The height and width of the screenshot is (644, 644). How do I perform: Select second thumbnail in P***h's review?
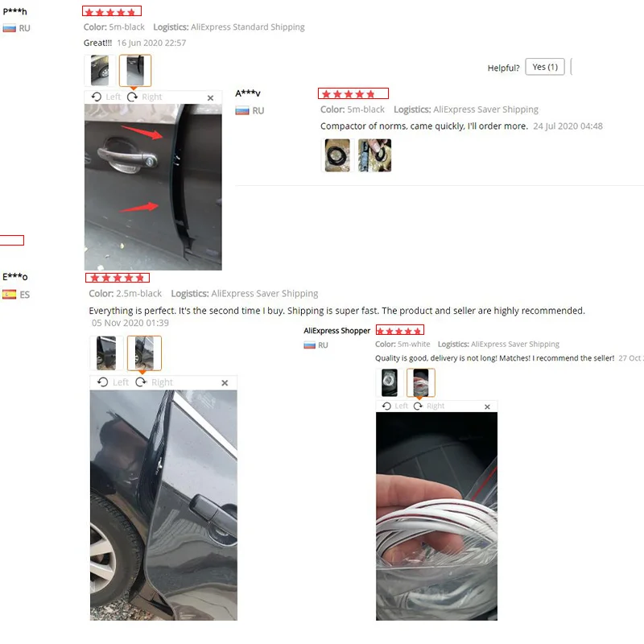[135, 70]
